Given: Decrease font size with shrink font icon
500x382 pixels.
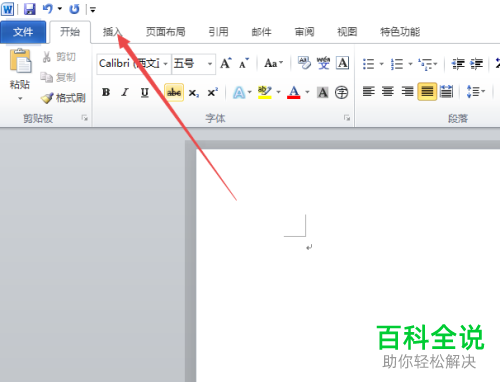Looking at the screenshot, I should (x=244, y=63).
